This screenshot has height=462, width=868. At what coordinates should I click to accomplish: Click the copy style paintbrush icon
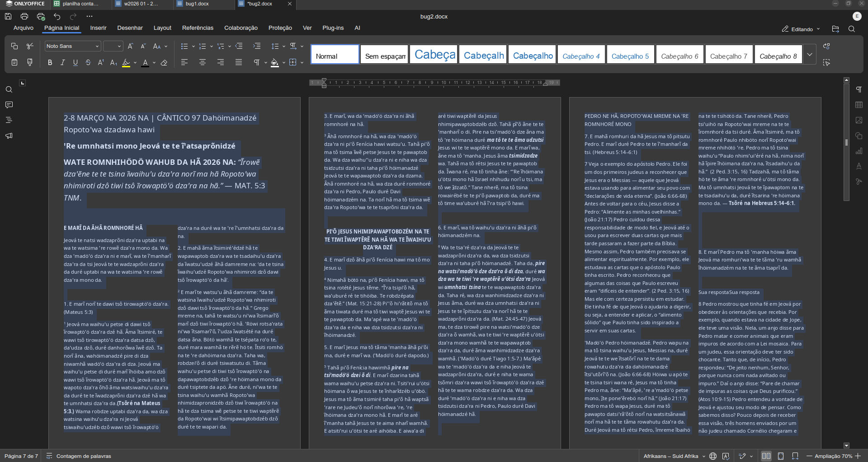coord(30,62)
